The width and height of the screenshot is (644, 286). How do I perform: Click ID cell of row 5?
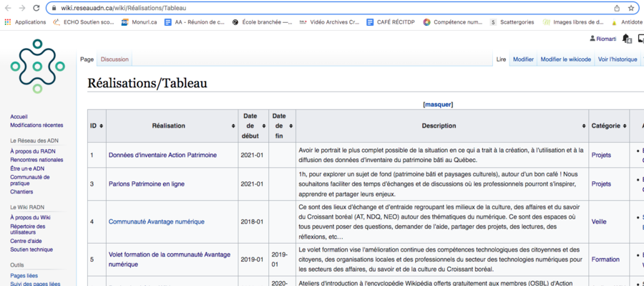coord(97,259)
